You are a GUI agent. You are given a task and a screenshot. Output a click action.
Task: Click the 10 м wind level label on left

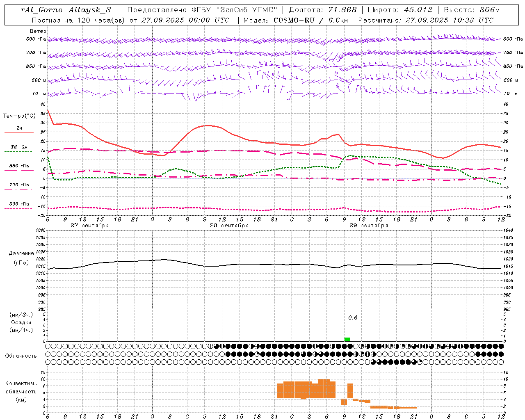(39, 94)
